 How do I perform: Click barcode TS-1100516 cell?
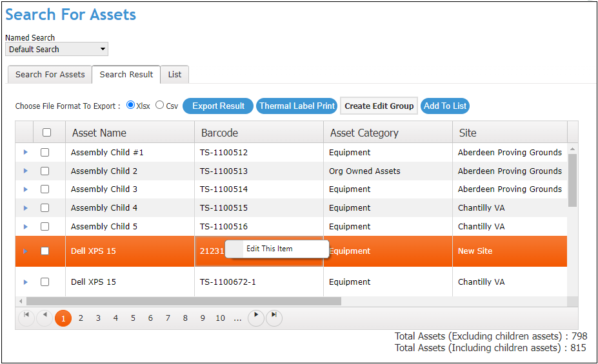pyautogui.click(x=259, y=227)
